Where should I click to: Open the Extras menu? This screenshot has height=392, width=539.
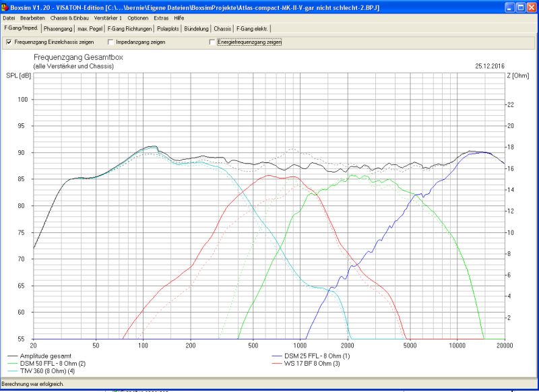[161, 18]
